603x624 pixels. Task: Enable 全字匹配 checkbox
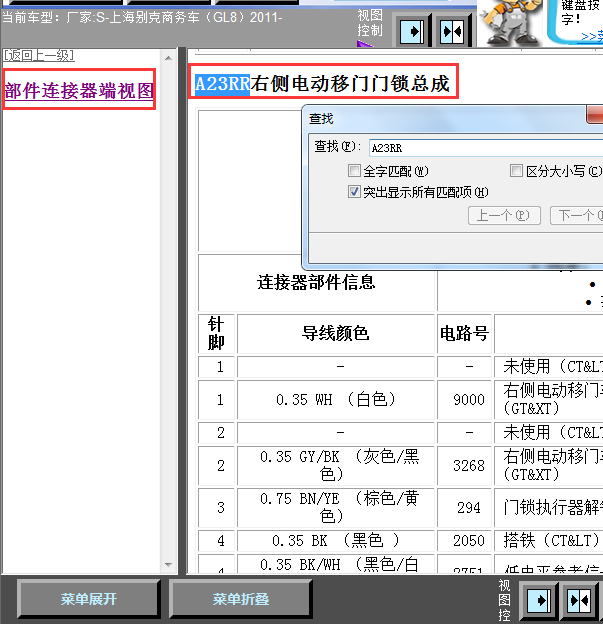pos(354,171)
